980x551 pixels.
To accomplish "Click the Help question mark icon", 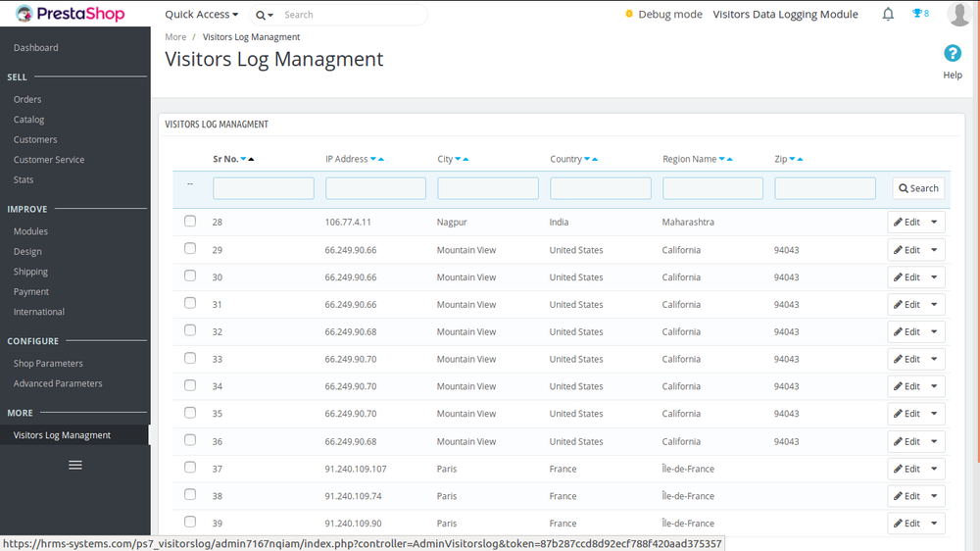I will pyautogui.click(x=952, y=54).
